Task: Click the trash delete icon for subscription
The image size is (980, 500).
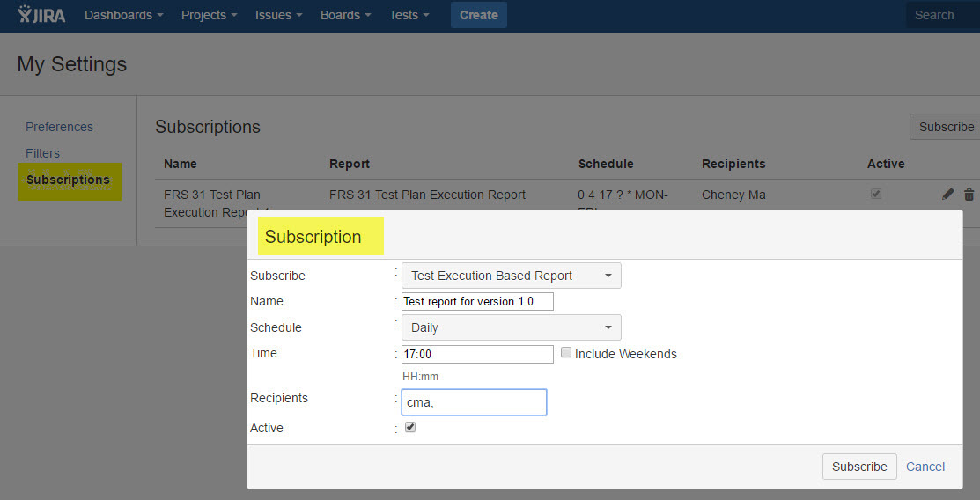Action: tap(969, 195)
